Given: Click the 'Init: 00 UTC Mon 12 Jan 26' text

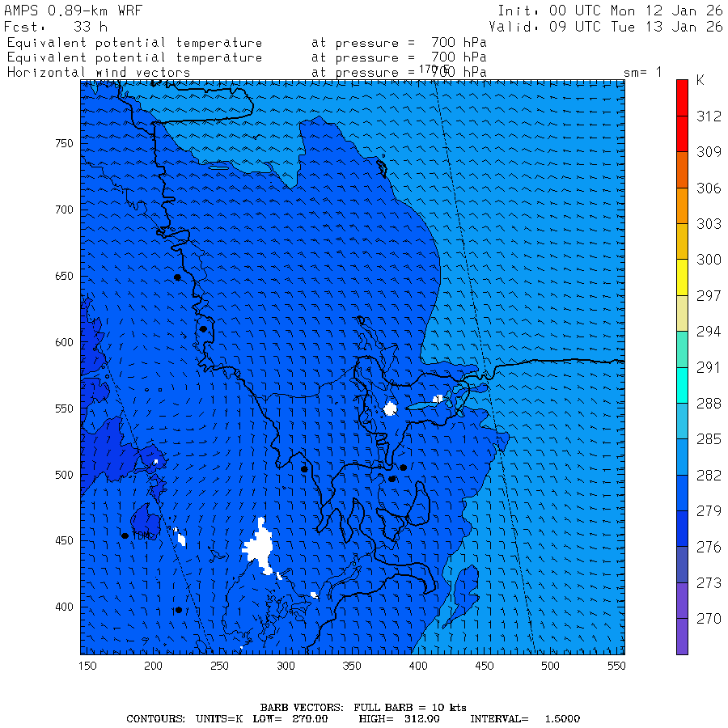Looking at the screenshot, I should (610, 11).
